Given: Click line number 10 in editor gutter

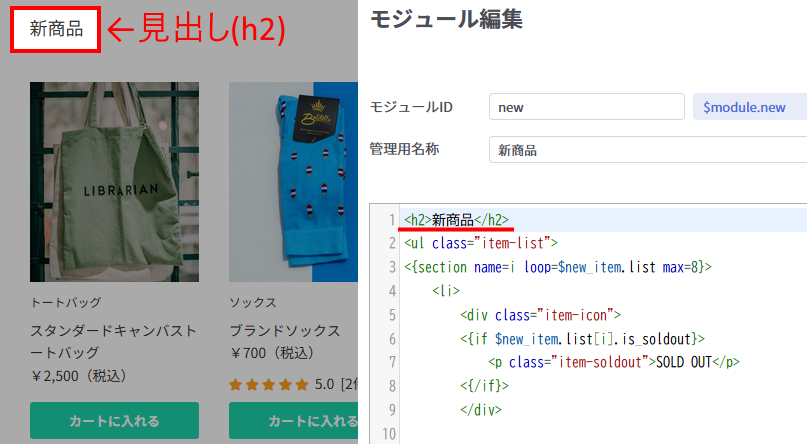Looking at the screenshot, I should [x=389, y=434].
